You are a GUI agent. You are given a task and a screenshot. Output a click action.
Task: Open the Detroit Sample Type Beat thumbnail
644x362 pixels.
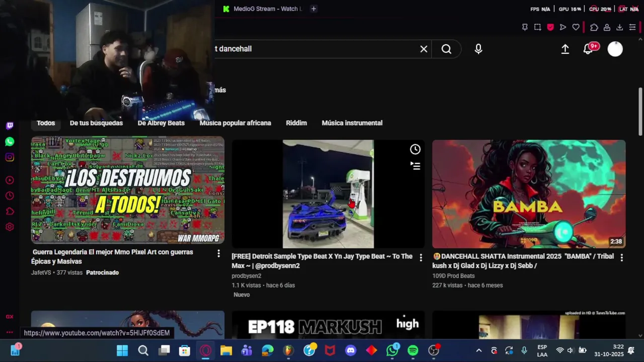(x=328, y=194)
